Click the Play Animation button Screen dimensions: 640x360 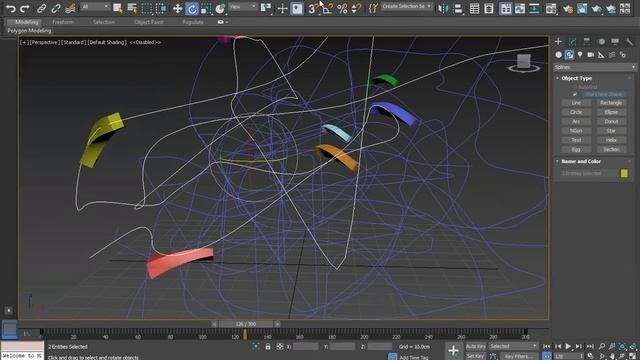pyautogui.click(x=568, y=347)
